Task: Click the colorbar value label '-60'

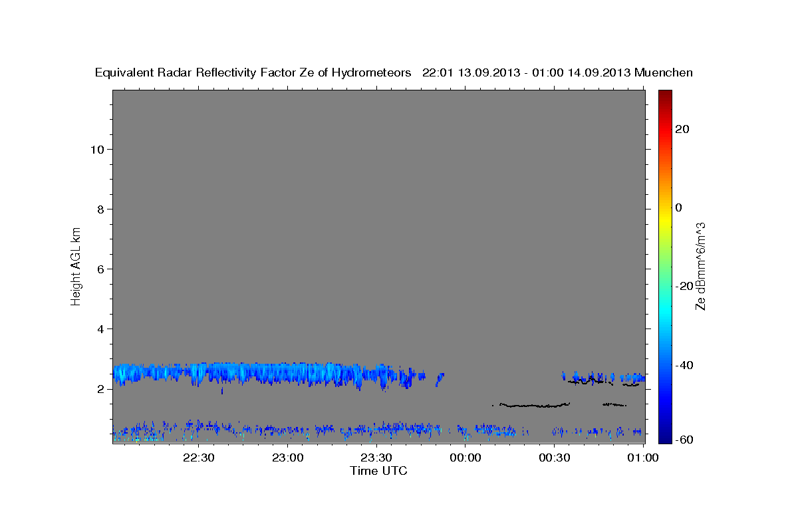Action: (x=685, y=440)
